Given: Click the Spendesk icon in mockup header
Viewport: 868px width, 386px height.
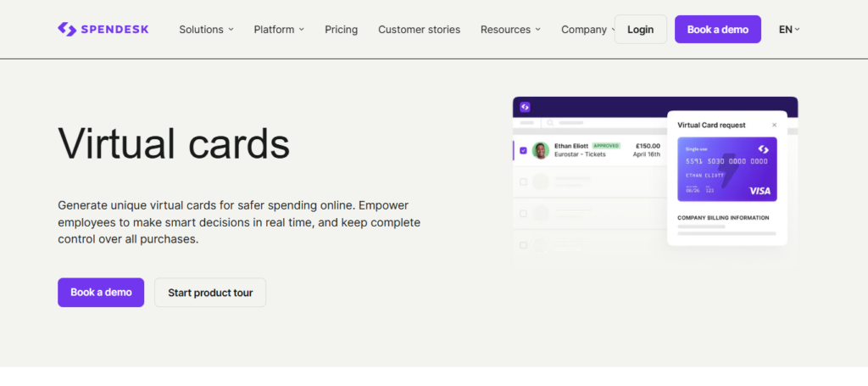Looking at the screenshot, I should 525,107.
